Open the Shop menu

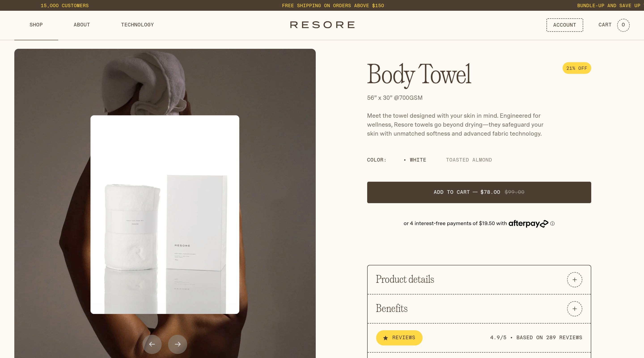click(36, 25)
